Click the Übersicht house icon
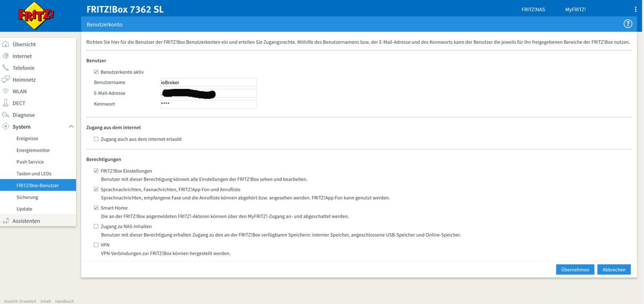Screen dimensions: 644x304 6,45
